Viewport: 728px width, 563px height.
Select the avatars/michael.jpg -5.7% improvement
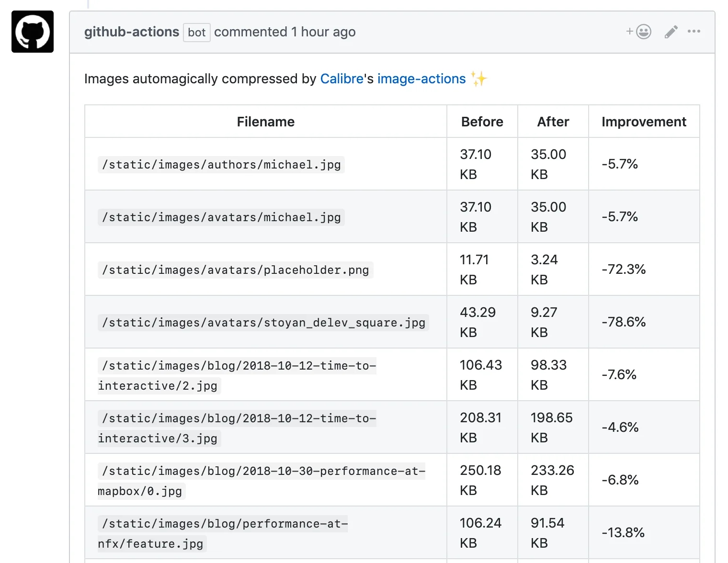pos(620,216)
